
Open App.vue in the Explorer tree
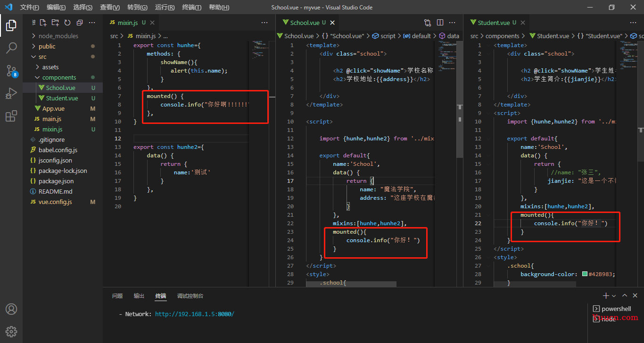coord(63,108)
